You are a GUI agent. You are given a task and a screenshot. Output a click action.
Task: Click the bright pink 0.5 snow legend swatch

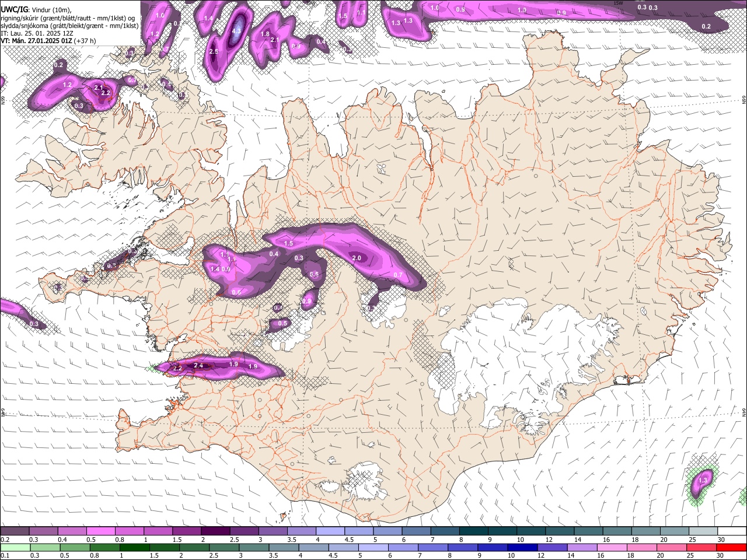pos(100,531)
